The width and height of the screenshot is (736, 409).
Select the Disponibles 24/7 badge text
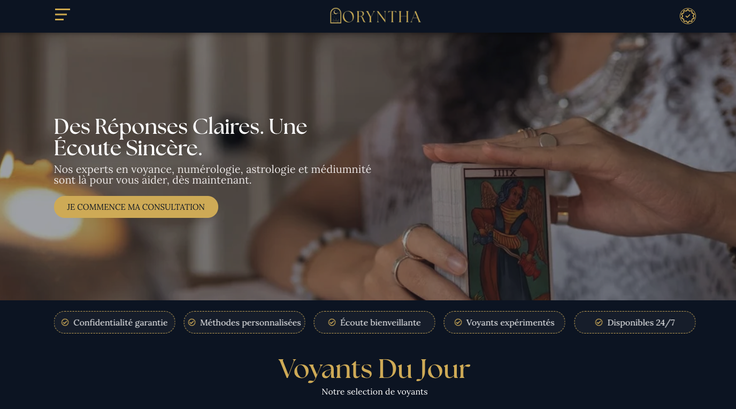tap(641, 323)
